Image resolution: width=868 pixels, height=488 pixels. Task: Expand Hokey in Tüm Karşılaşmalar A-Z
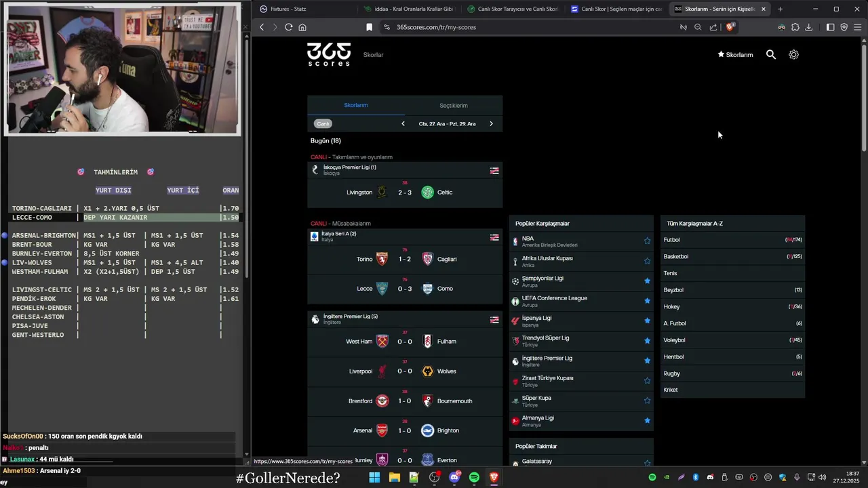pyautogui.click(x=732, y=306)
